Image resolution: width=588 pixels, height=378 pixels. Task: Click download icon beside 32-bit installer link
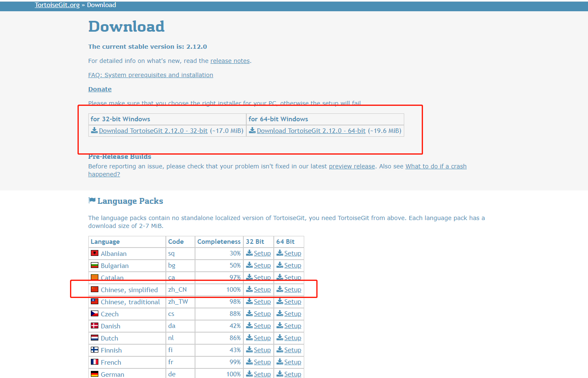click(x=95, y=130)
